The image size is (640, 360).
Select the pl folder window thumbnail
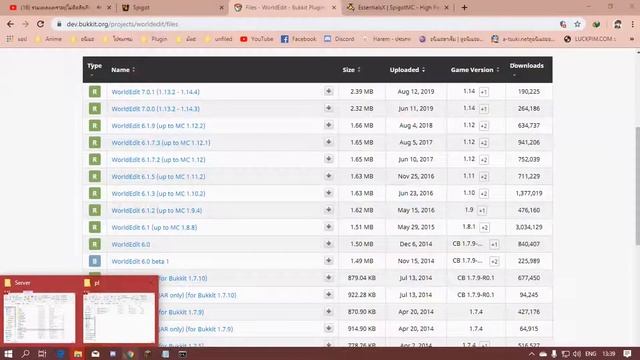coord(119,318)
